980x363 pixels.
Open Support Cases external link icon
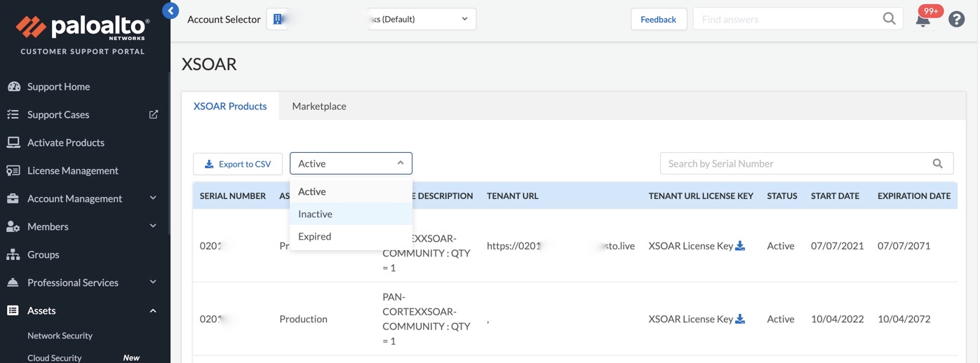153,114
